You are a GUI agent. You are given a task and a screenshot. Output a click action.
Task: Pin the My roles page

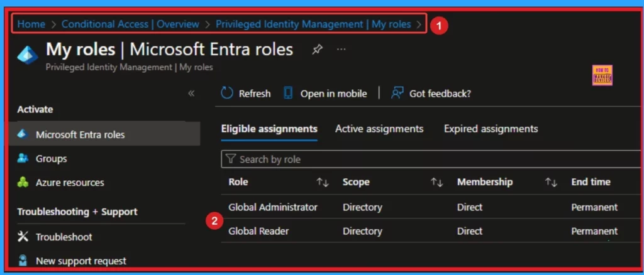317,50
